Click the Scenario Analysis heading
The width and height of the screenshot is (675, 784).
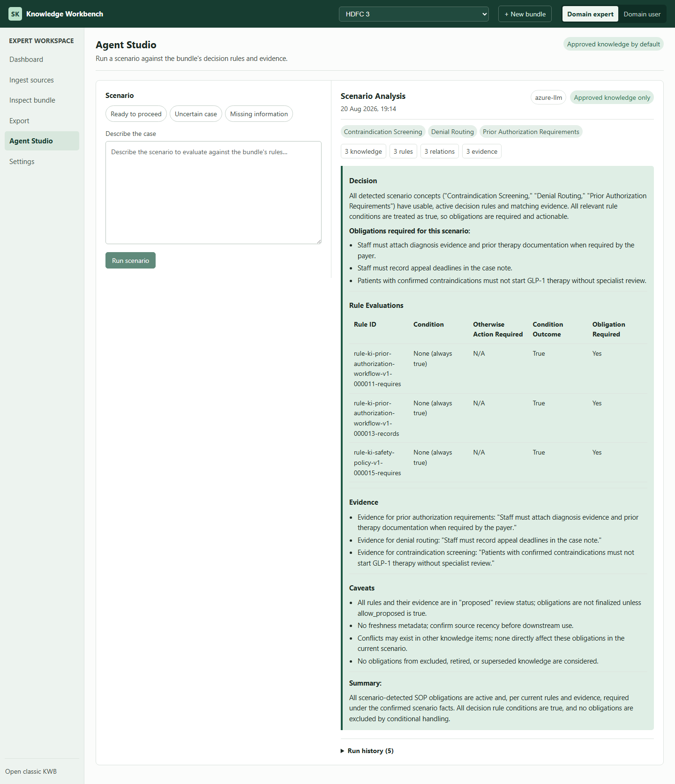pos(373,96)
